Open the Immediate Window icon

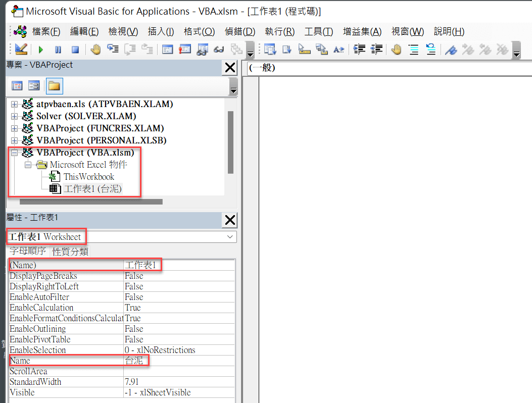pyautogui.click(x=185, y=49)
